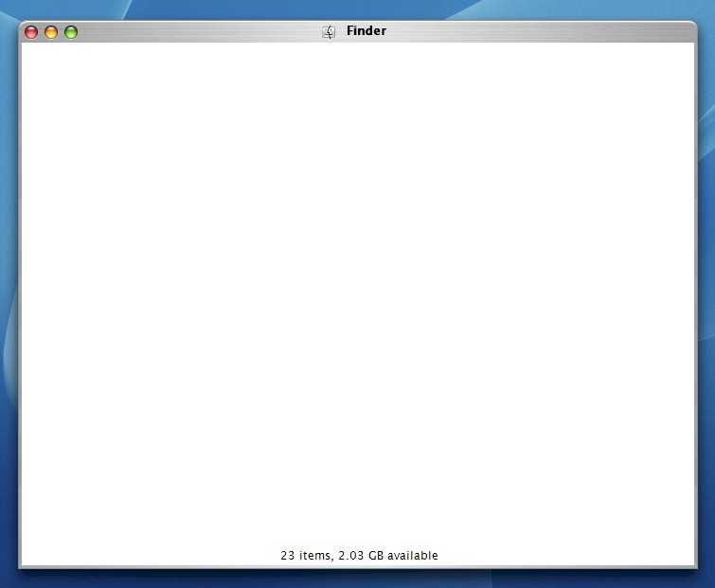The width and height of the screenshot is (715, 588).
Task: Click the '2.03 GB available' disk space text
Action: [388, 555]
